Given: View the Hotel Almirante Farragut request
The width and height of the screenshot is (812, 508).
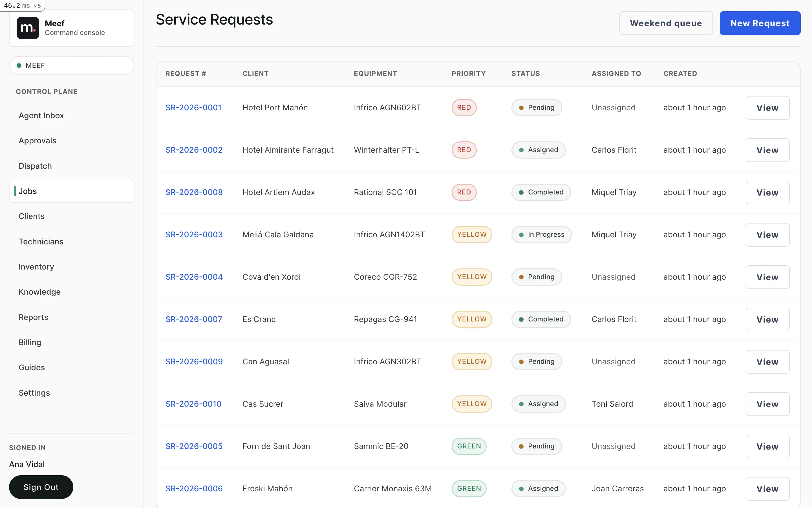Looking at the screenshot, I should click(x=767, y=150).
